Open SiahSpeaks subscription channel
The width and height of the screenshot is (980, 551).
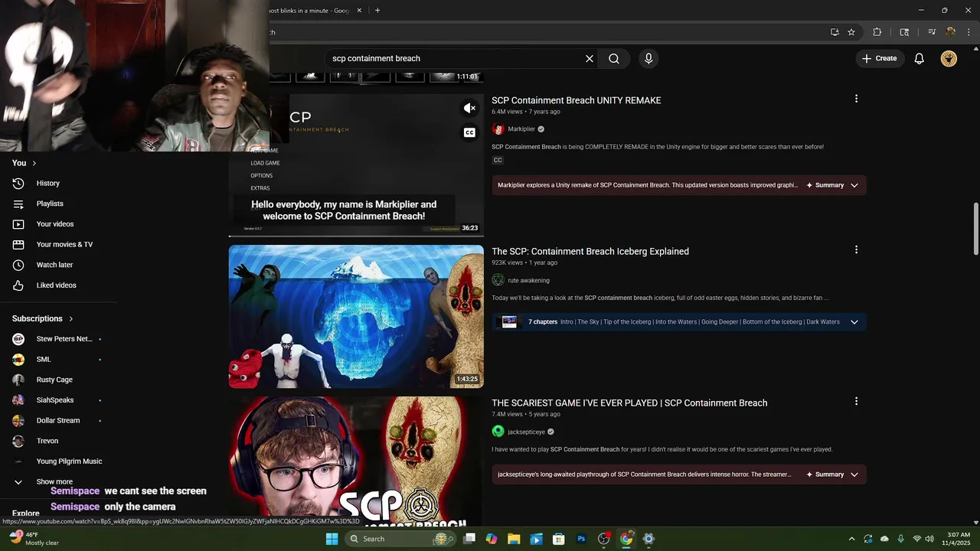55,400
